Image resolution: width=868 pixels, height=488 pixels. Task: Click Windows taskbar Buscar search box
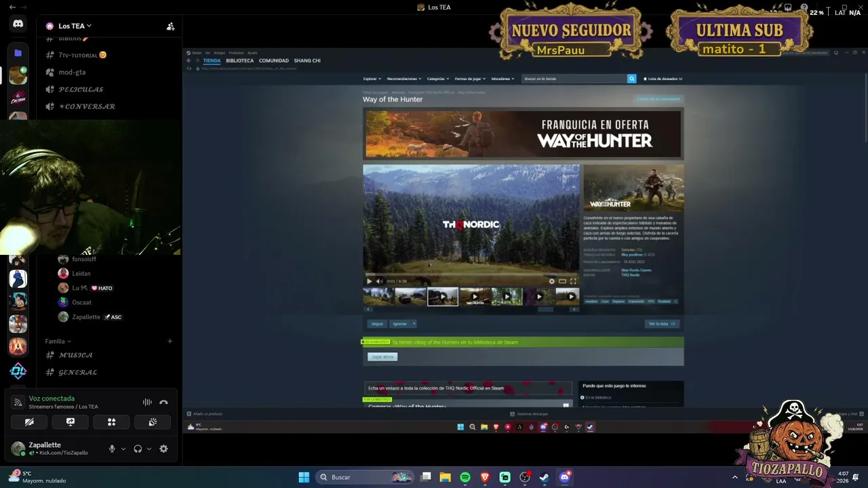click(365, 477)
